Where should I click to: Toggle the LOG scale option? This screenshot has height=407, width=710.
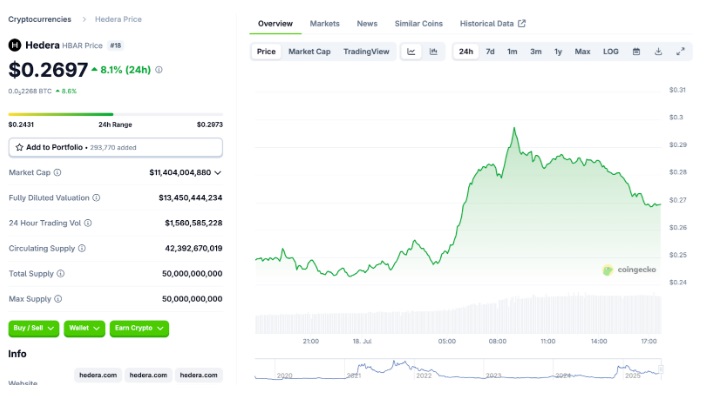point(610,51)
